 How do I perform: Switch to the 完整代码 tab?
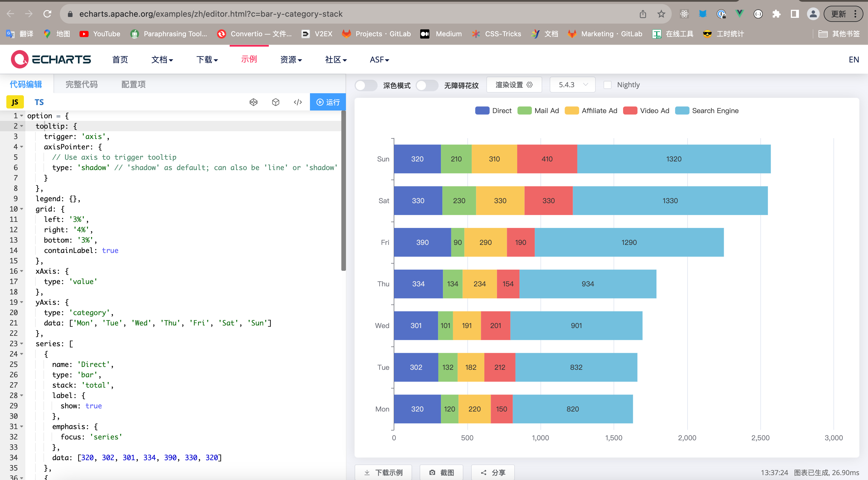pos(81,84)
